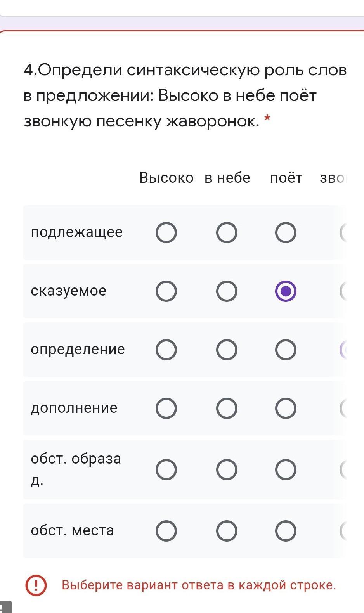Click the red error exclamation icon
Viewport: 364px width, 613px height.
(x=36, y=585)
